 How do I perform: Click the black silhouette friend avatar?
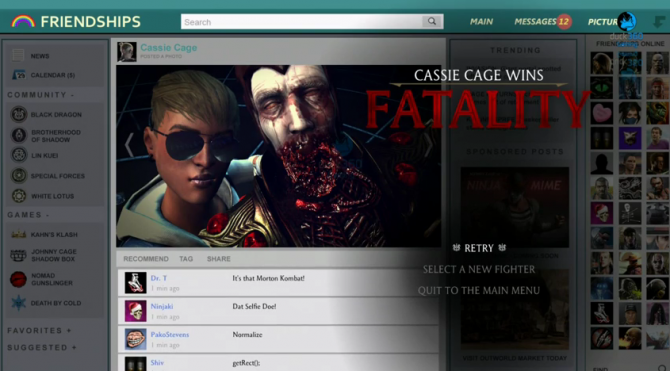tap(602, 163)
